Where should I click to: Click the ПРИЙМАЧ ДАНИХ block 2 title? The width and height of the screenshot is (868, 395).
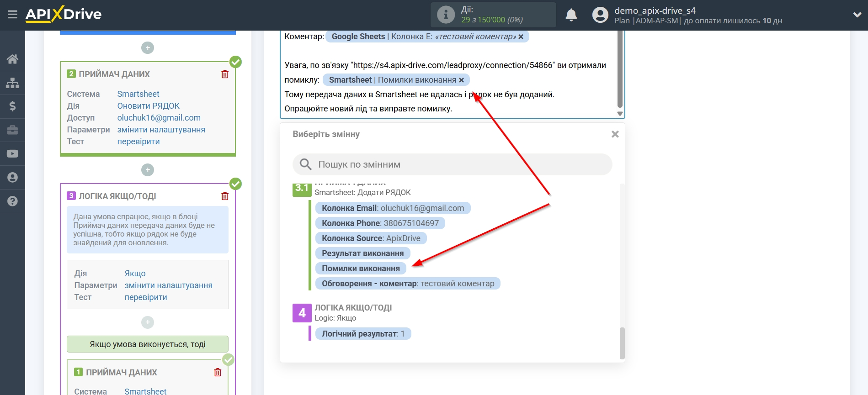pos(114,74)
